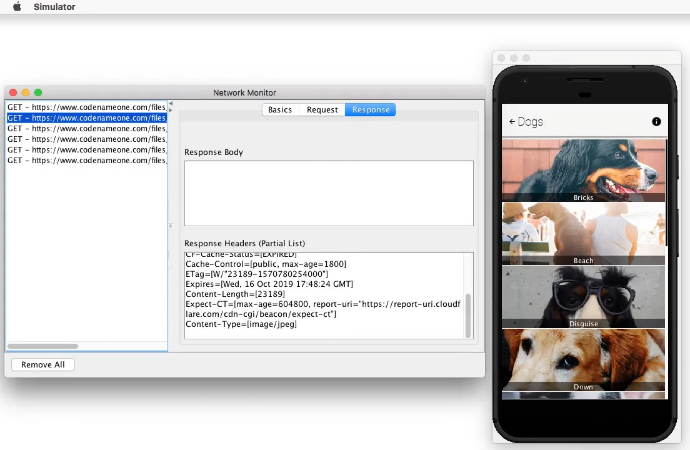The image size is (690, 450).
Task: Click inside the Response Body text area
Action: point(329,193)
